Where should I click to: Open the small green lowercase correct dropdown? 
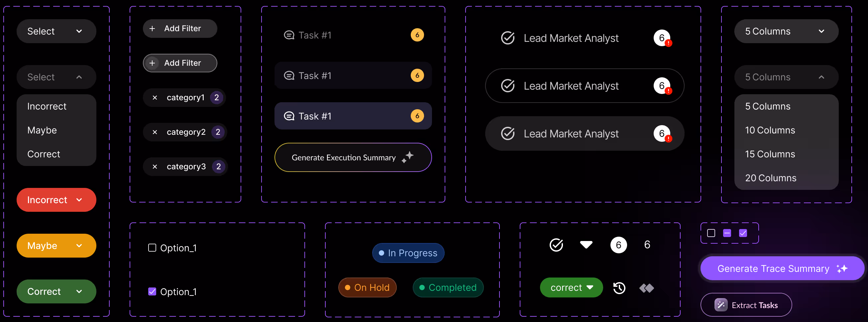point(572,288)
